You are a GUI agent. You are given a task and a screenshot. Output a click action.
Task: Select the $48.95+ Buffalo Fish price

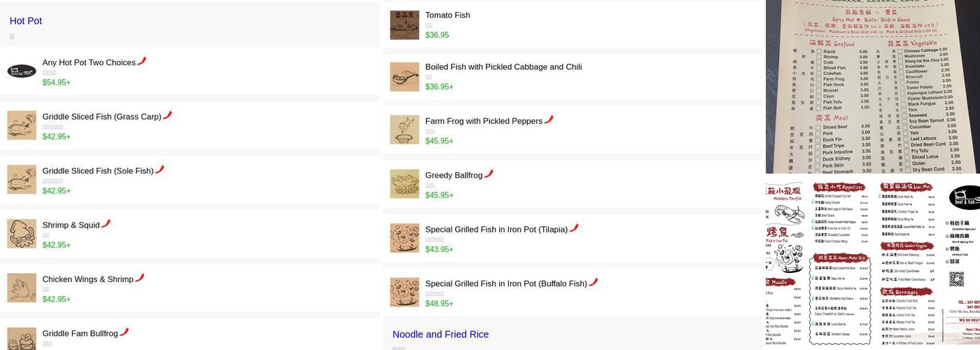tap(440, 304)
